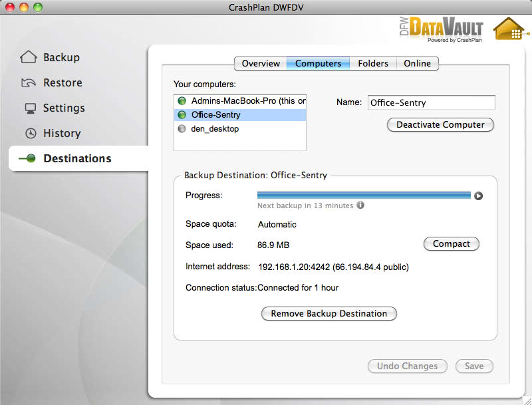Go to the Restore section

tap(63, 82)
